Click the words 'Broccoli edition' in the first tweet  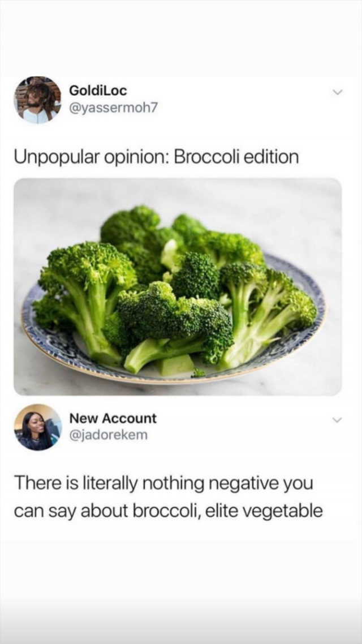236,157
